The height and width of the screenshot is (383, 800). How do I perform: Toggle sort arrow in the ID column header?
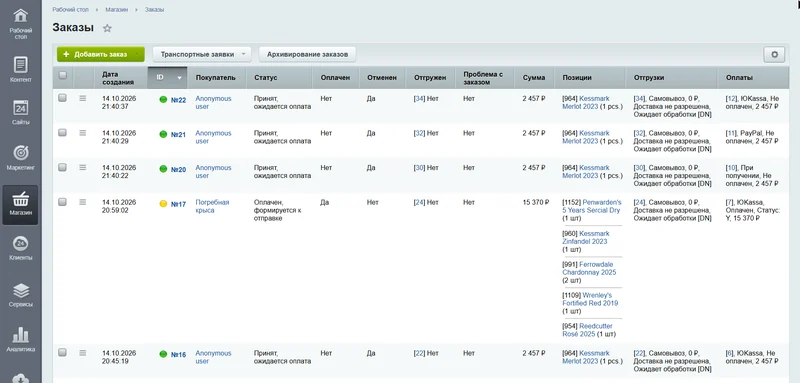pos(179,78)
